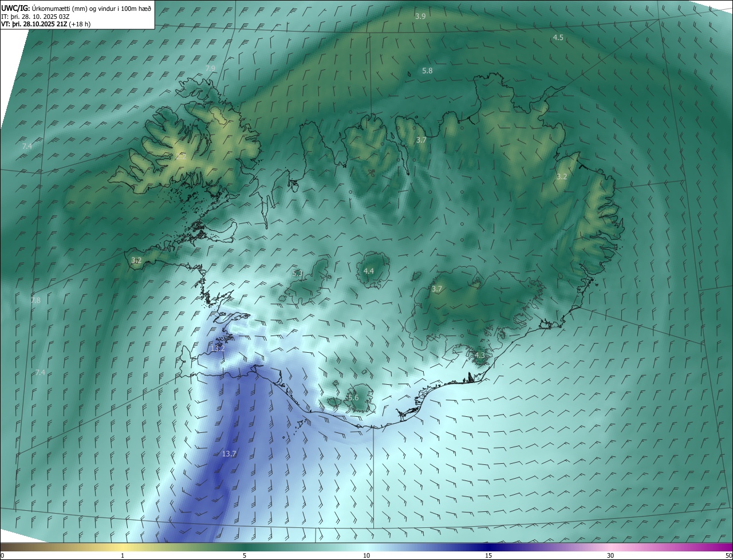Click the precipitation color scale bar
The image size is (733, 560).
click(x=366, y=547)
